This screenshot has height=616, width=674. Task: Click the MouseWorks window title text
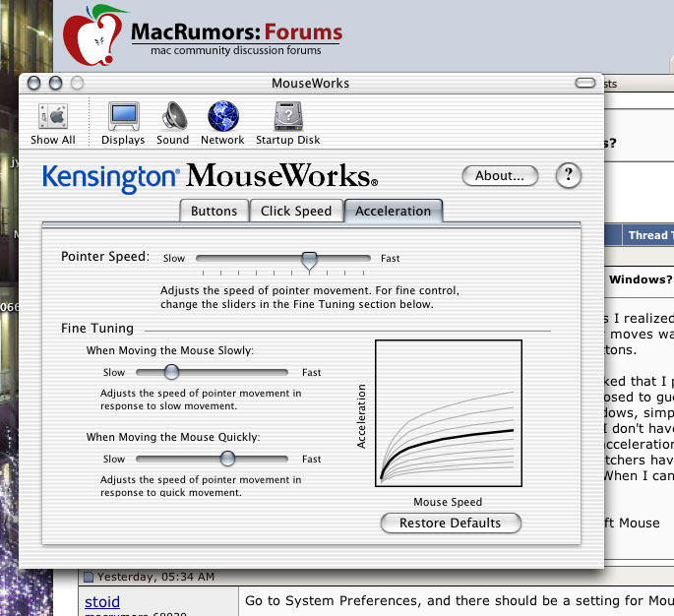click(310, 83)
